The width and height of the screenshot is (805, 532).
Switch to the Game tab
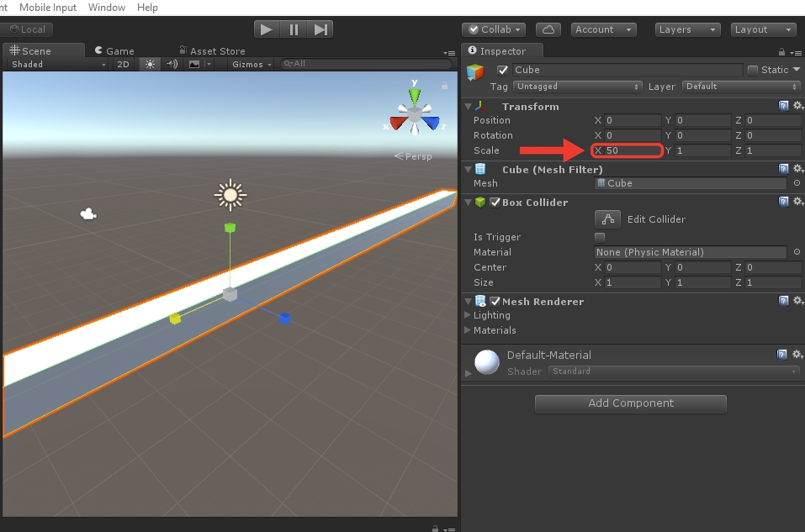114,50
